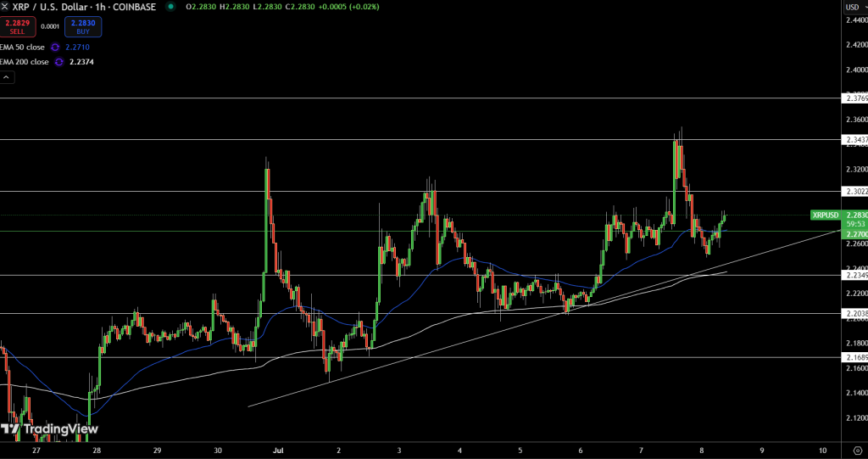Click the 2.2600 price axis tick

pos(856,243)
